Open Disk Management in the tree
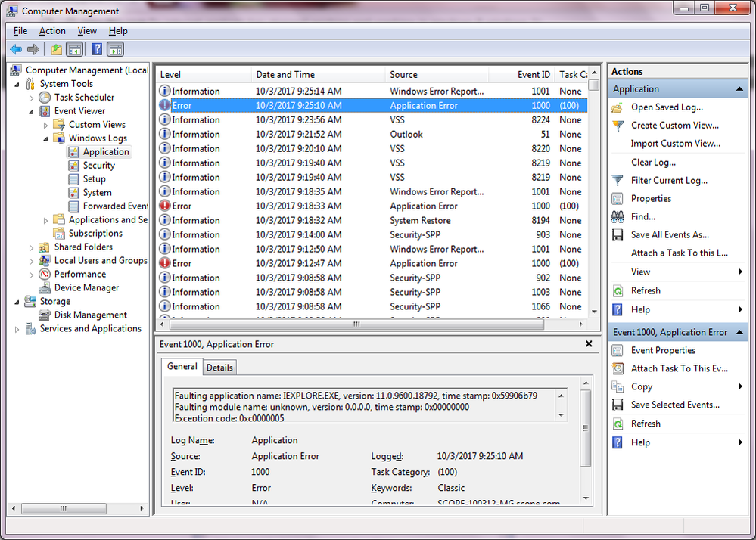Screen dimensions: 756x540 click(x=91, y=315)
